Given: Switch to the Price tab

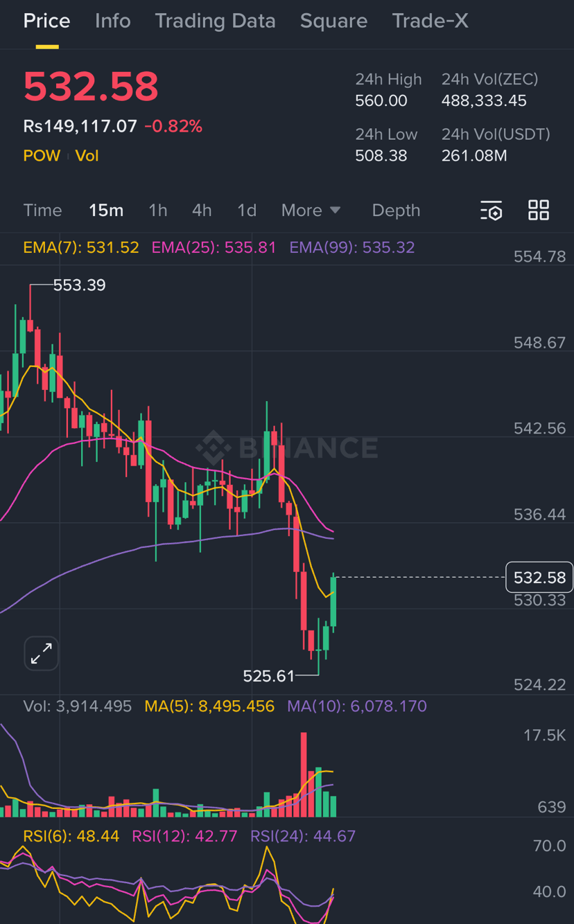Looking at the screenshot, I should 46,21.
